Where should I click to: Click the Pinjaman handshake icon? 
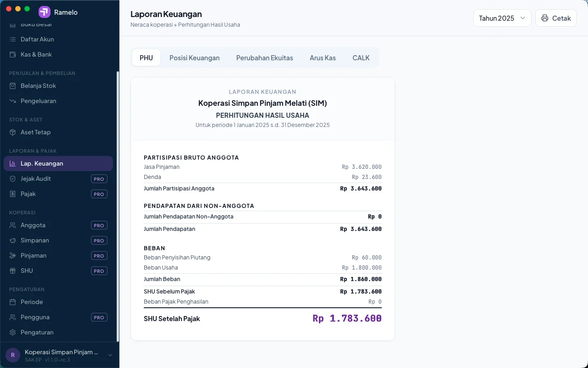point(12,255)
